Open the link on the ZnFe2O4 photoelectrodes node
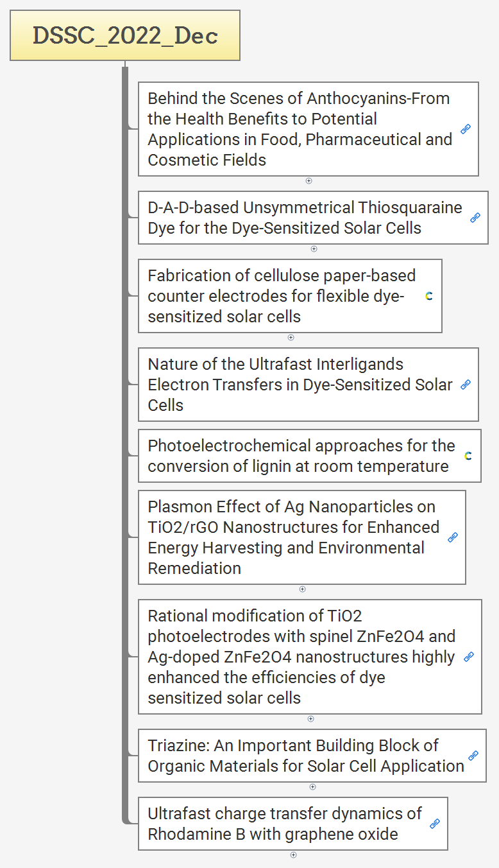Image resolution: width=499 pixels, height=868 pixels. click(469, 657)
